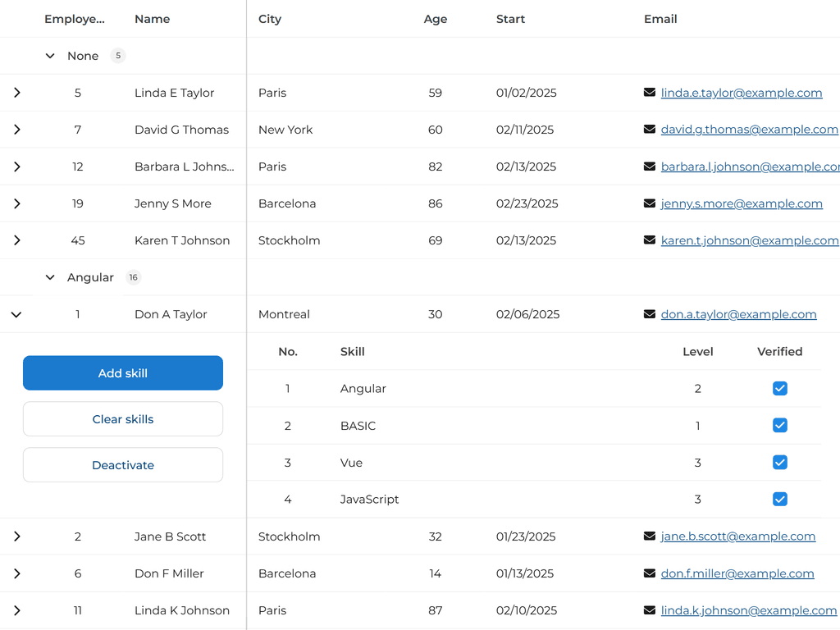Screen dimensions: 840x630
Task: Uncheck Verified for the Angular skill
Action: 780,388
